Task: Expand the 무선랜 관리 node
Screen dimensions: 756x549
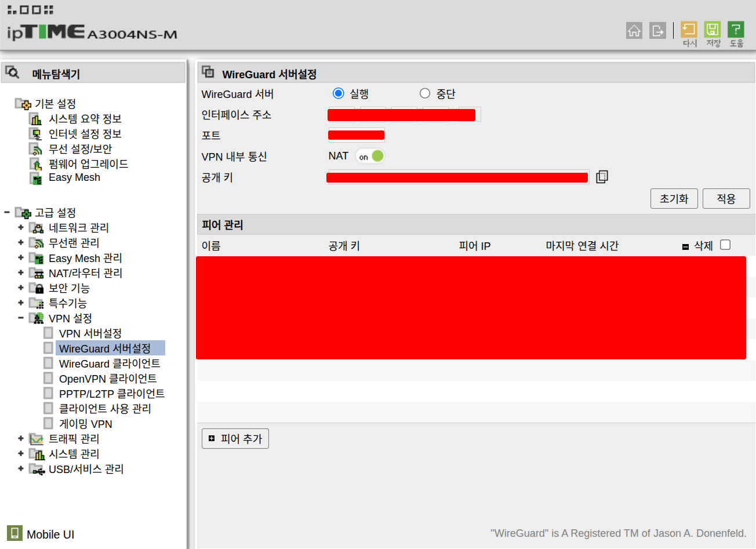Action: click(21, 242)
